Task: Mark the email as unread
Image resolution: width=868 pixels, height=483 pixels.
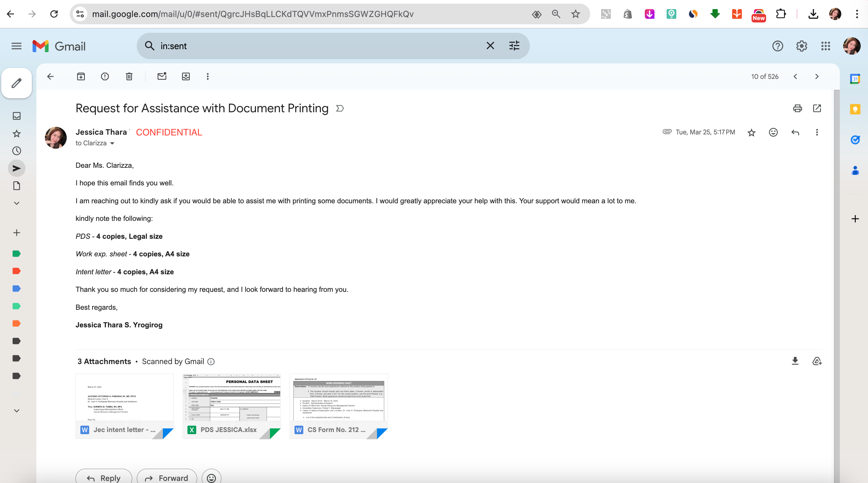Action: click(162, 76)
